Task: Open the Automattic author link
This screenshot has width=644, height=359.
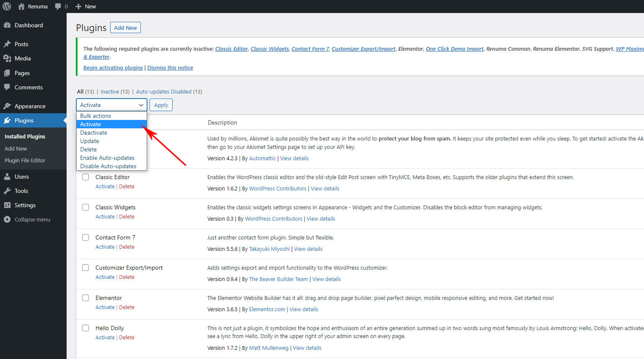Action: click(x=262, y=158)
